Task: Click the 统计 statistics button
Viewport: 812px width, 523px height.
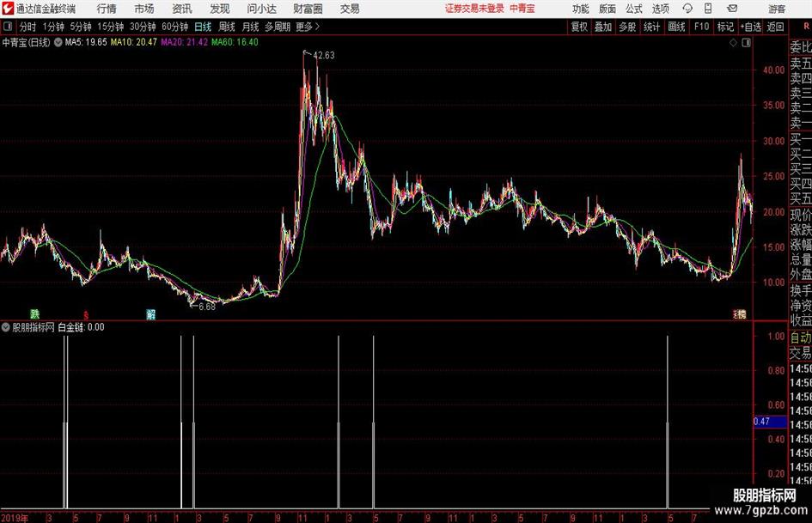Action: click(x=651, y=27)
